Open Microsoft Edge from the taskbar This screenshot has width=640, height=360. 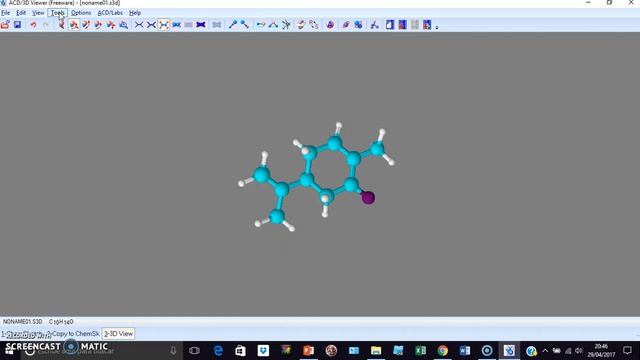click(218, 351)
